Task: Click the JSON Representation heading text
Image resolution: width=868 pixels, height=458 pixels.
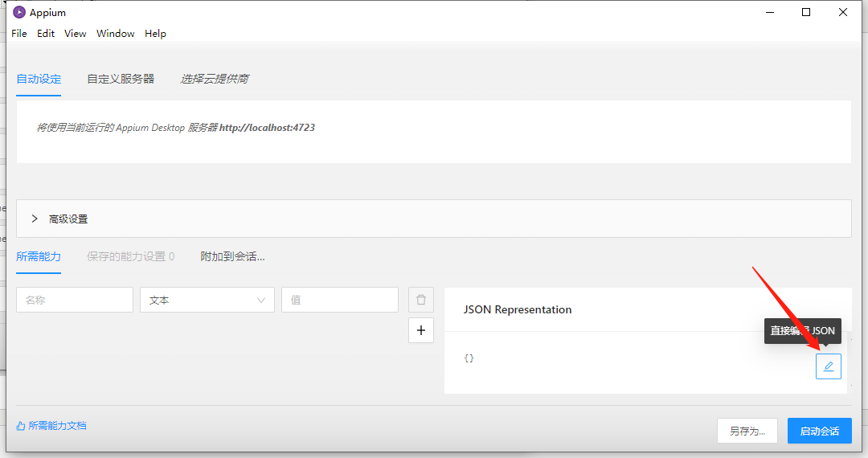Action: 518,310
